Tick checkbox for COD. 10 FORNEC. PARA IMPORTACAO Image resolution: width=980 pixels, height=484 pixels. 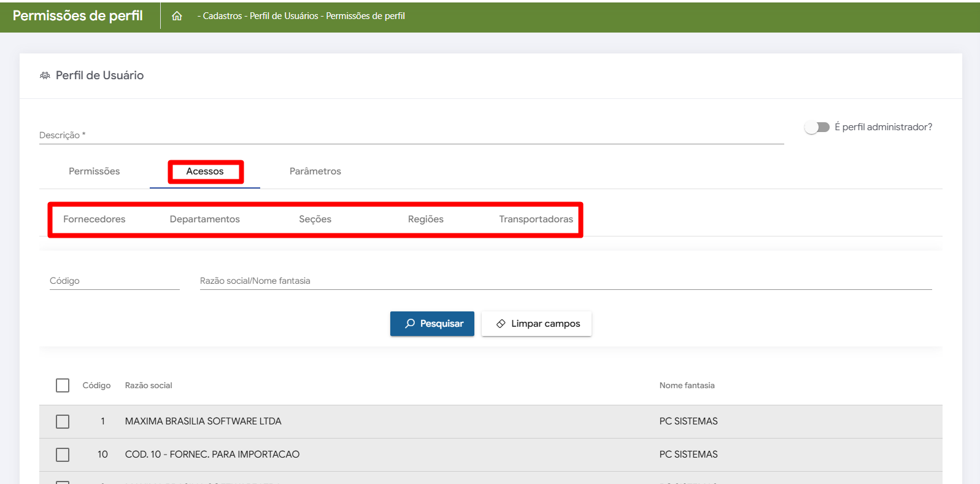63,455
